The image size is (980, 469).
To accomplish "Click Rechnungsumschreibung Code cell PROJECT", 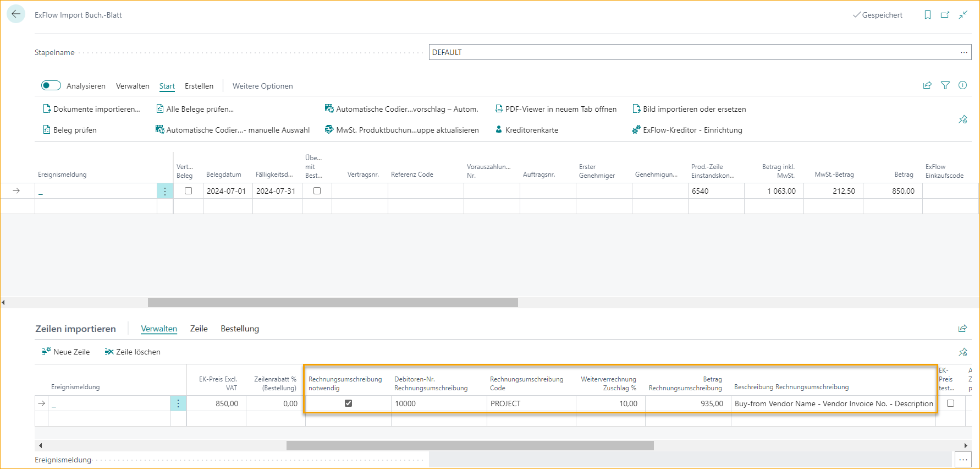I will tap(531, 403).
